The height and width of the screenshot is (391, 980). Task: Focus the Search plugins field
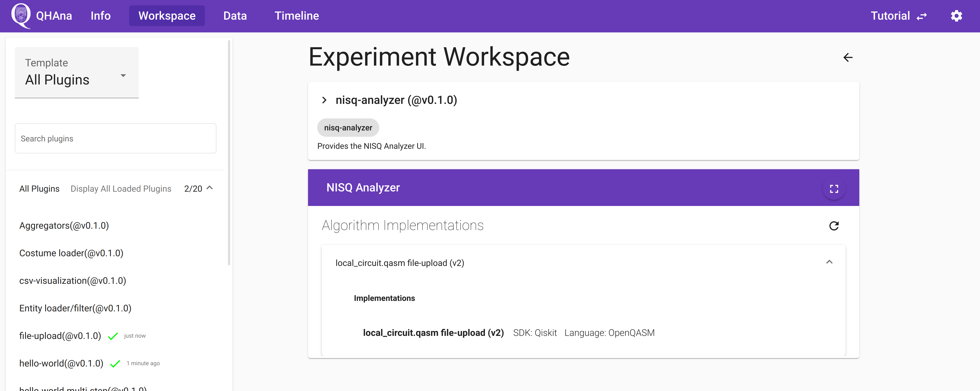(x=115, y=138)
